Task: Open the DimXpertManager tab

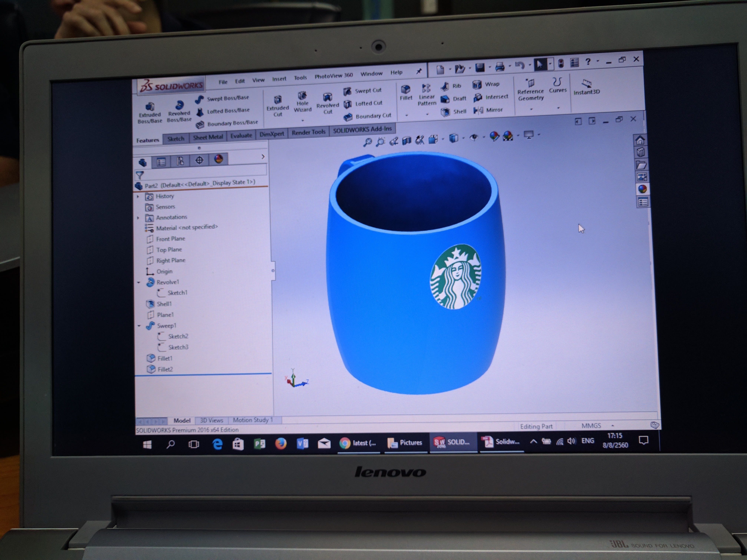Action: pyautogui.click(x=199, y=160)
